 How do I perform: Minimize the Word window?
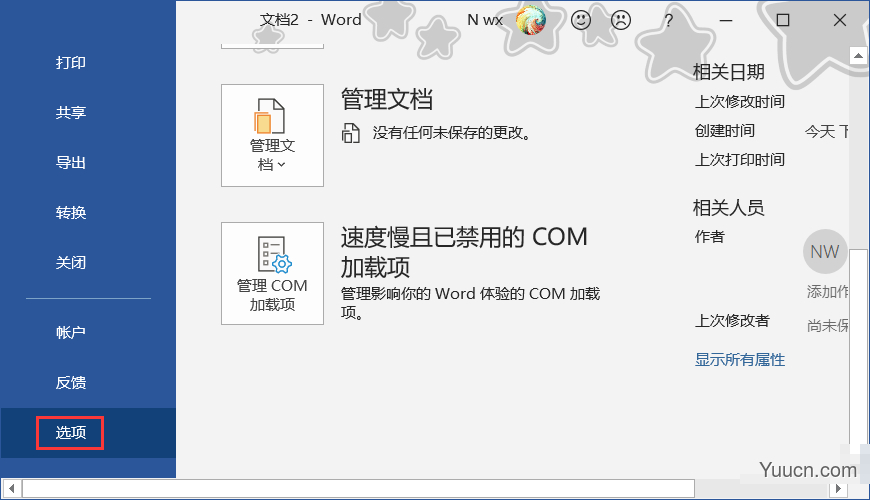[x=726, y=21]
